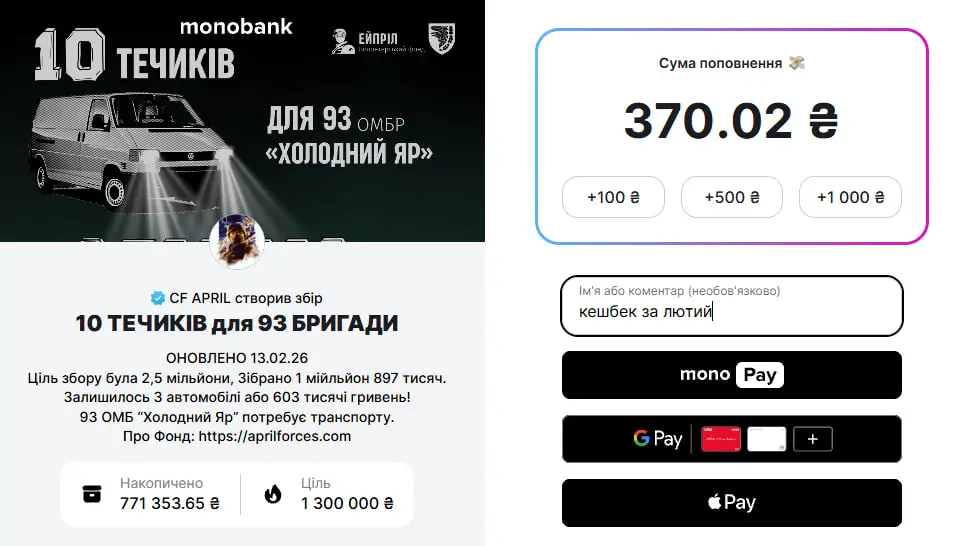
Task: Click the archive box icon near Накопичено
Action: [x=92, y=493]
